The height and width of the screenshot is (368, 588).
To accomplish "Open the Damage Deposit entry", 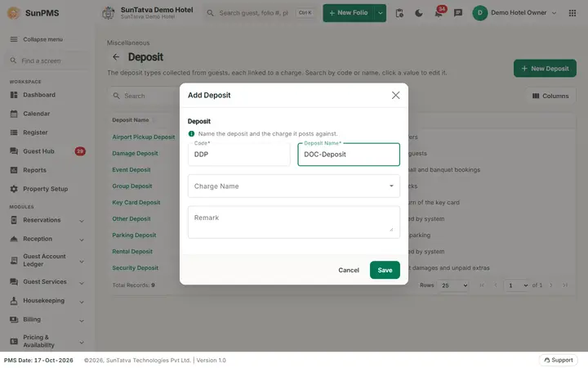I will 135,154.
